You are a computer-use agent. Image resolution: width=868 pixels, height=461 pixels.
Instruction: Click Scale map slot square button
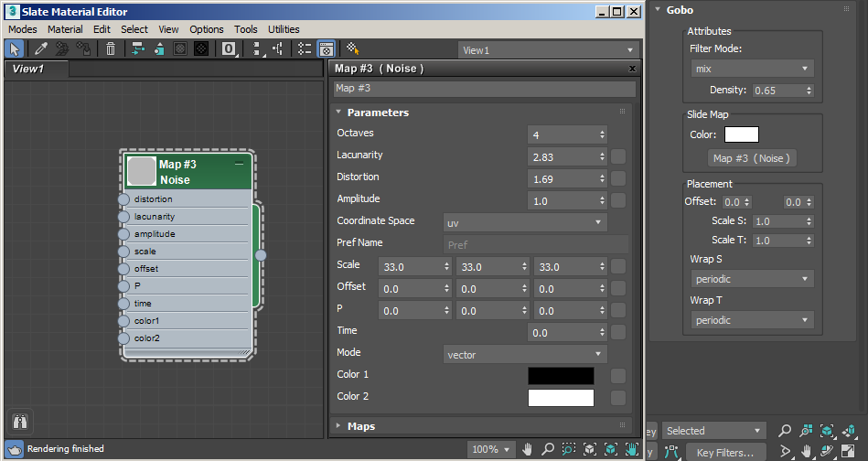point(617,266)
